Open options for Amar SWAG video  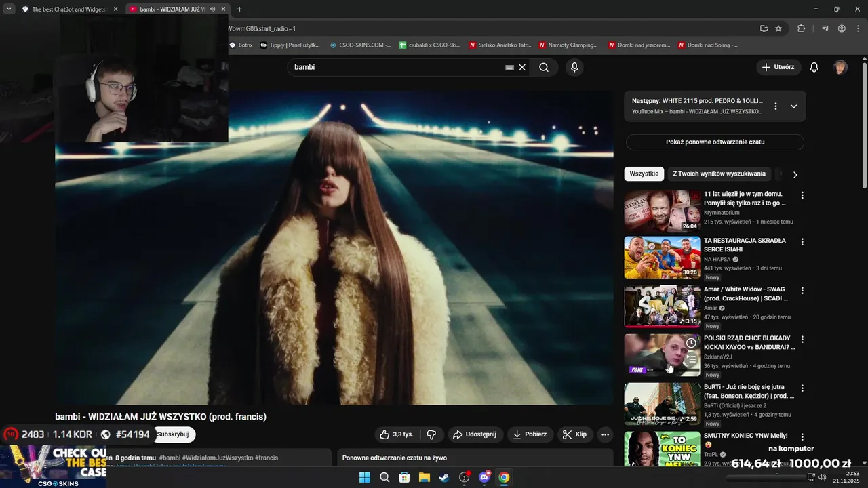coord(802,290)
